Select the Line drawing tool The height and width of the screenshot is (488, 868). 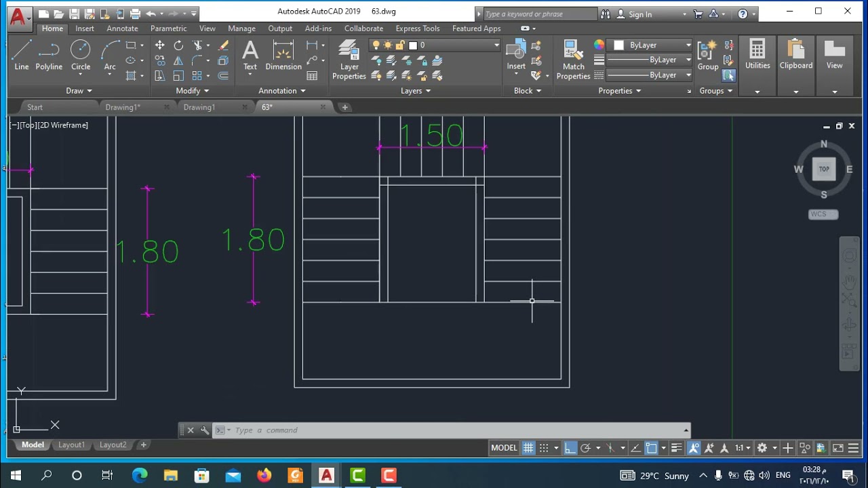[x=21, y=56]
